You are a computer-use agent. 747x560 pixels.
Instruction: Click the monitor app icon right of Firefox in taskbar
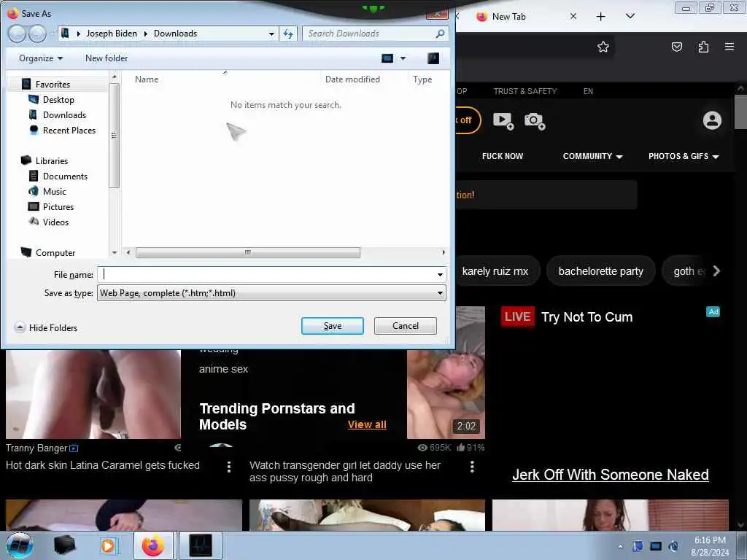pos(201,545)
